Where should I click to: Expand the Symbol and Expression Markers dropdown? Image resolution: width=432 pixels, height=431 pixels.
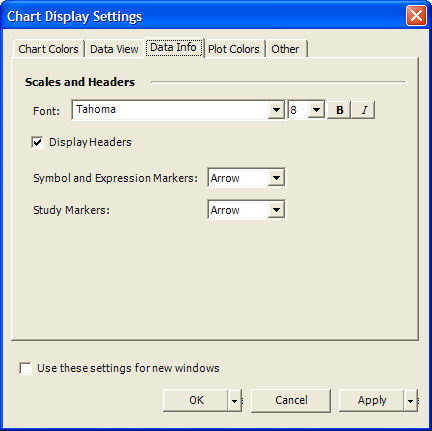276,178
